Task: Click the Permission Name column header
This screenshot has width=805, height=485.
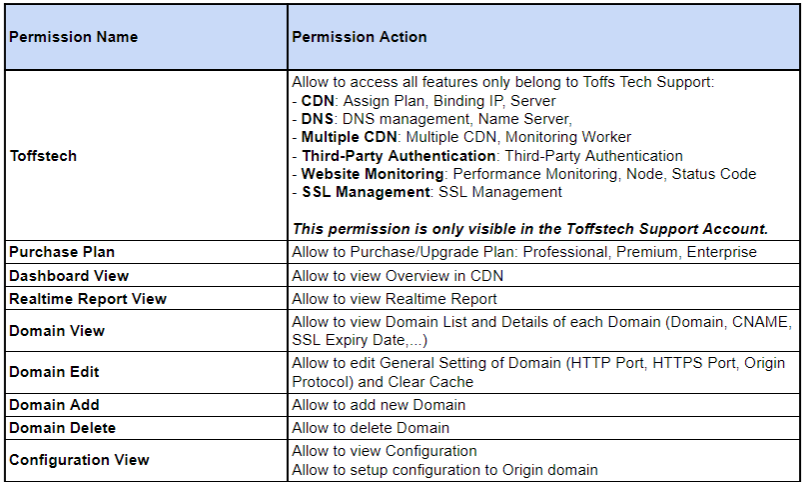Action: tap(74, 37)
